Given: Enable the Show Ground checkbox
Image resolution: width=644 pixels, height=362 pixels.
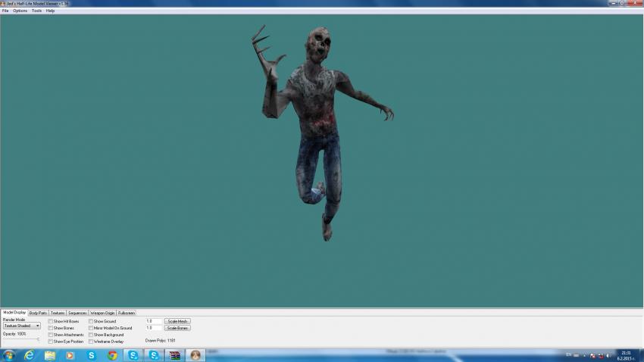Looking at the screenshot, I should (91, 321).
